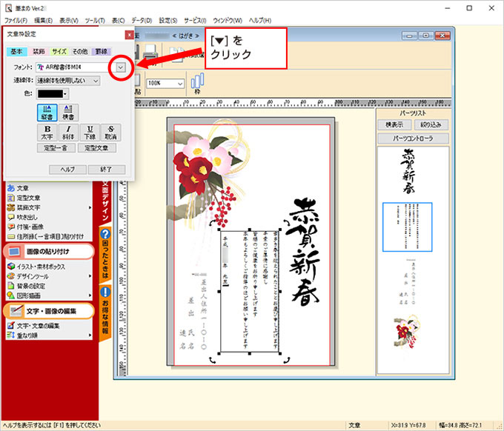This screenshot has height=431, width=504.
Task: Open the 困ったときは help tab
Action: 105,254
